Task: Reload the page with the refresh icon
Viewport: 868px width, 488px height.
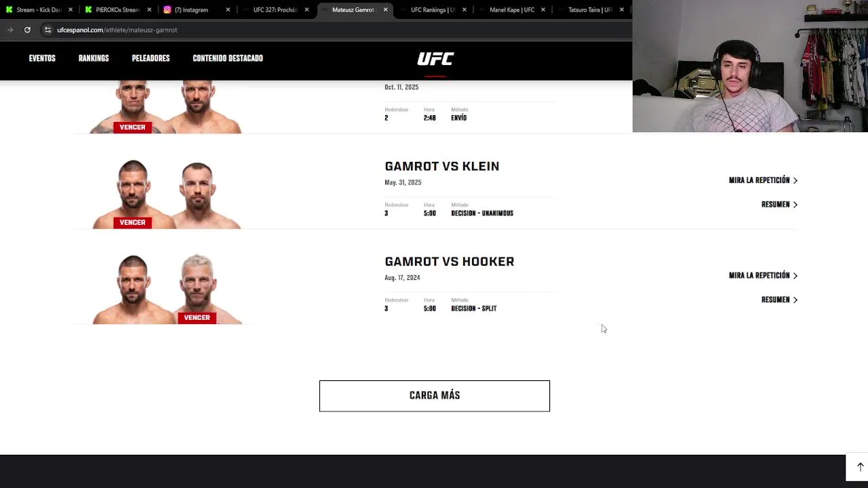Action: pos(27,30)
